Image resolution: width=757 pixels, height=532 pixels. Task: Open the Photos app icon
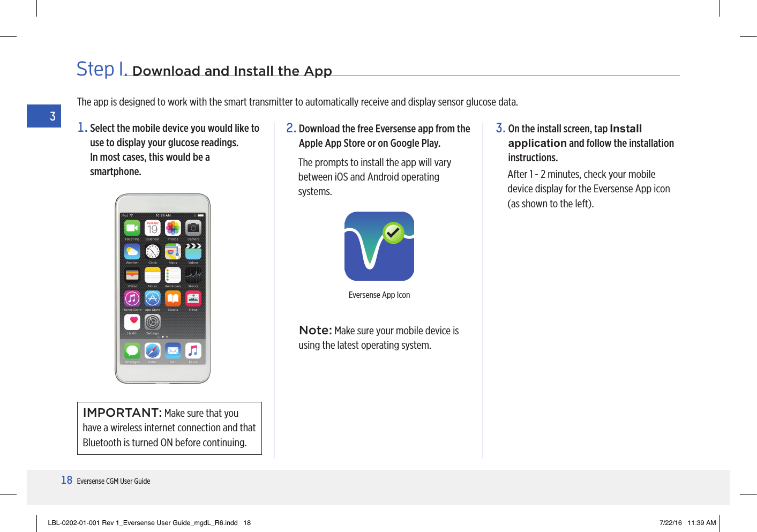173,228
